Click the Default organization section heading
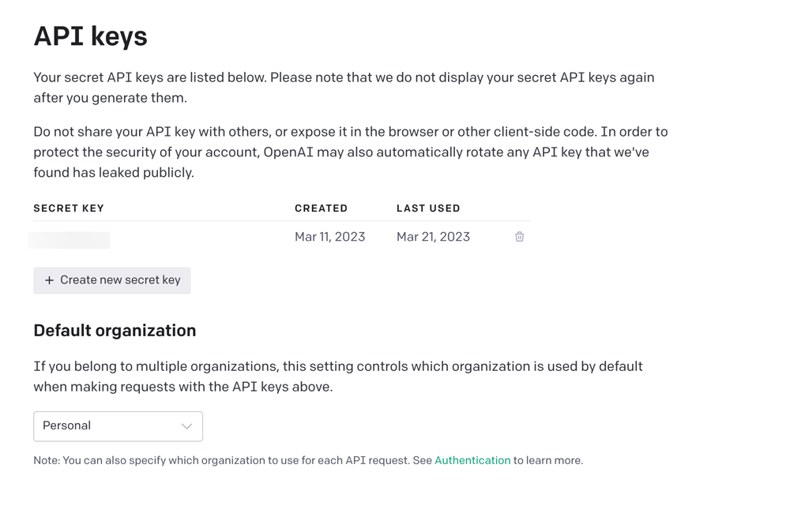The height and width of the screenshot is (532, 790). point(115,331)
